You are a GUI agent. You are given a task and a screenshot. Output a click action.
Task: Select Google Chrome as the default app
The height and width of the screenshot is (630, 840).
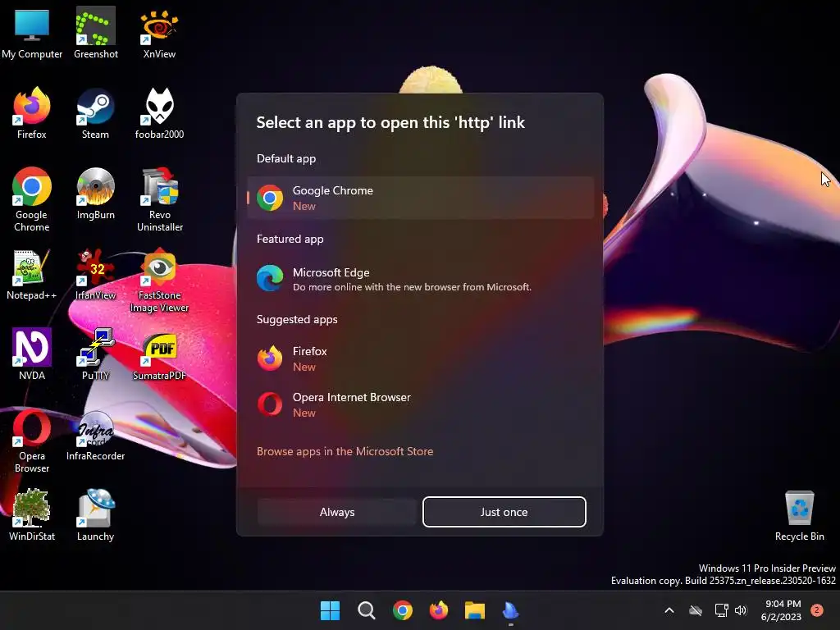[x=421, y=198]
